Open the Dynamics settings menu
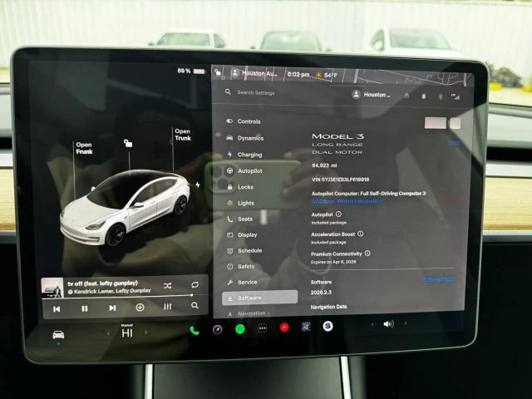 [x=245, y=138]
